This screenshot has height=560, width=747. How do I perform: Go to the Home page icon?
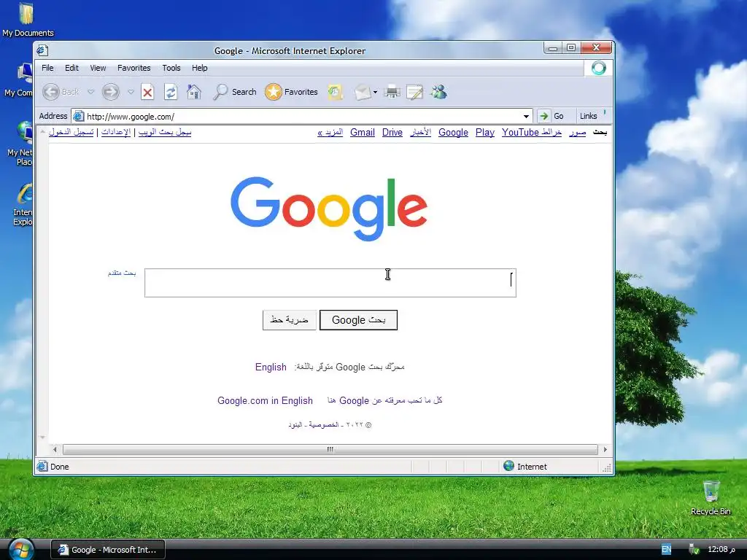[x=194, y=92]
